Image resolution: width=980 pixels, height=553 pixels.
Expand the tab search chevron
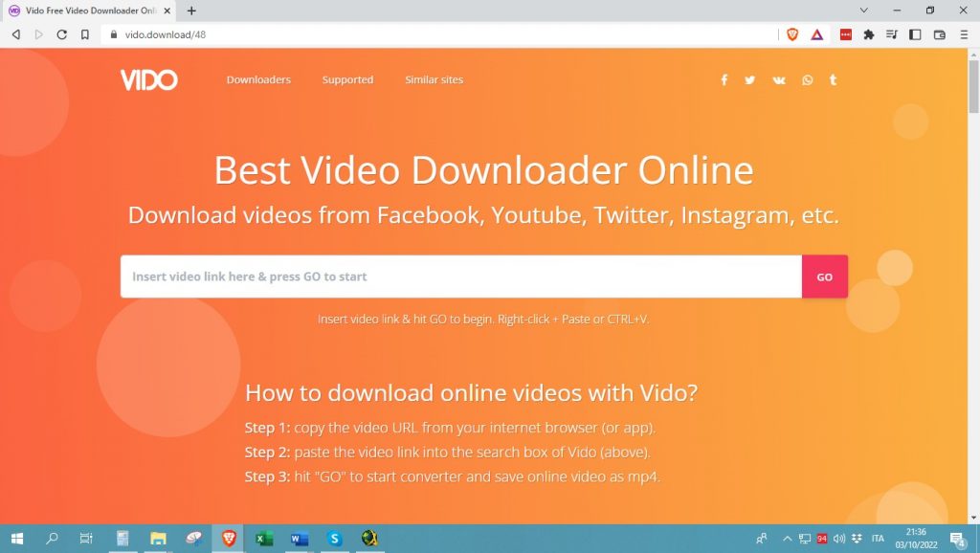point(864,11)
